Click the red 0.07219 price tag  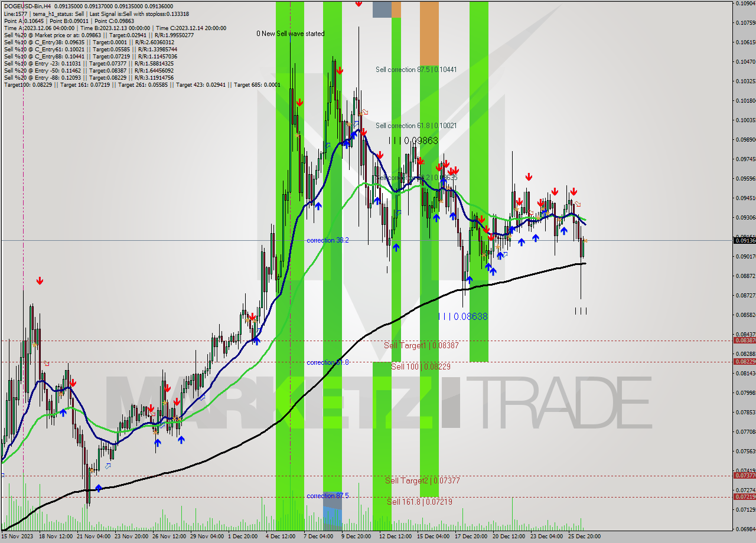(x=744, y=497)
